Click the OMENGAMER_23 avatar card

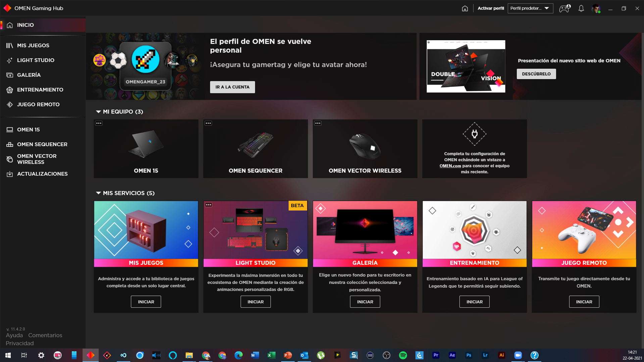[146, 66]
